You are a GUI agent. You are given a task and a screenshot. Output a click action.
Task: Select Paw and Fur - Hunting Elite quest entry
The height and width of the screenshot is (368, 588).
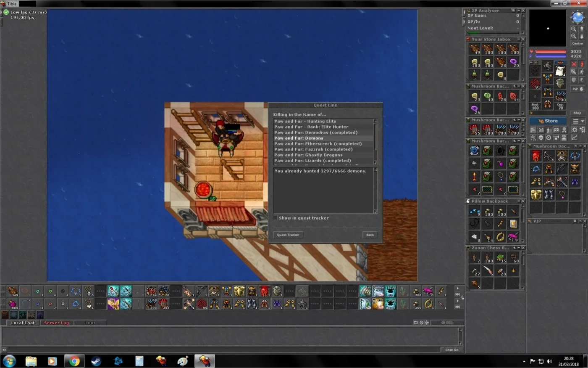(323, 121)
